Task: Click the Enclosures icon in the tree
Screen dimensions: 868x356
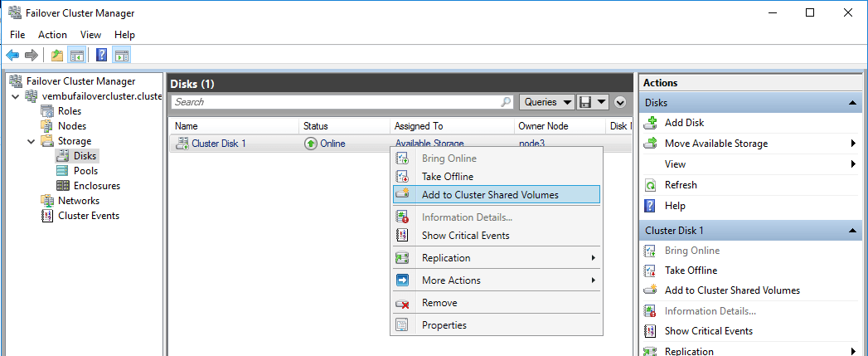Action: 63,186
